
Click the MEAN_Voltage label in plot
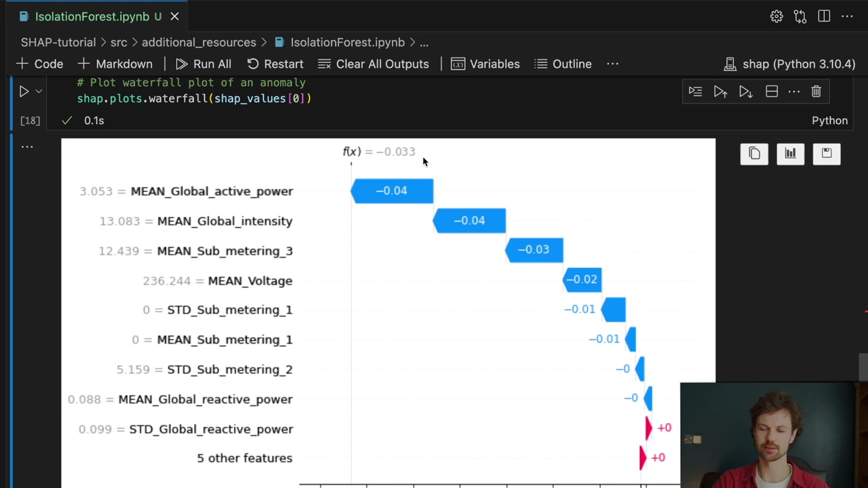(250, 281)
